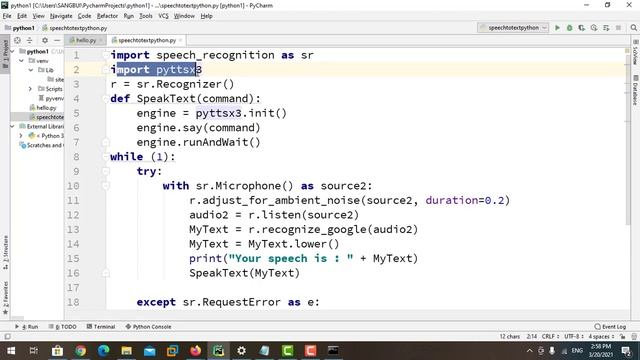Open the Help menu
Screen dimensions: 640x360
[x=207, y=16]
